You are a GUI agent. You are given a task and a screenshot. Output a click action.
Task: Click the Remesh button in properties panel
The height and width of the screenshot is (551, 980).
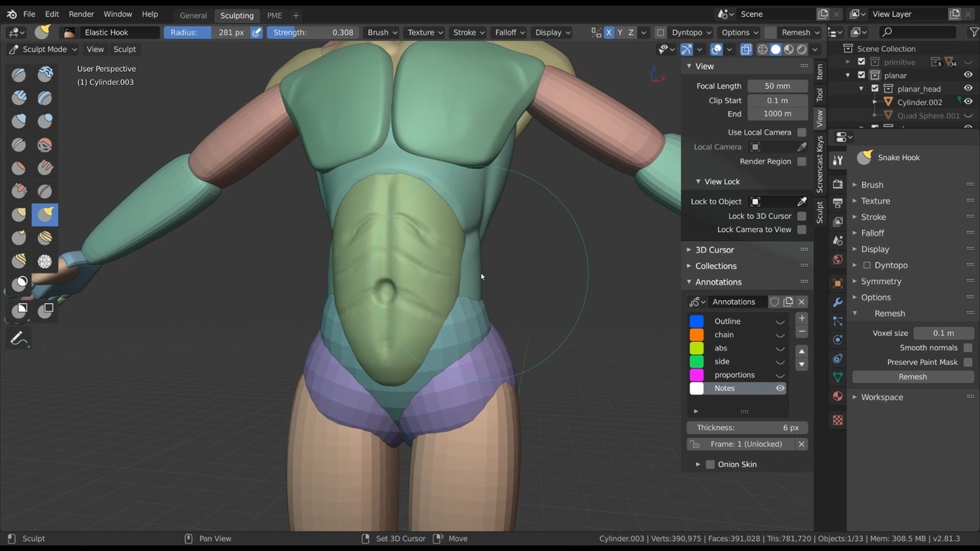click(912, 377)
